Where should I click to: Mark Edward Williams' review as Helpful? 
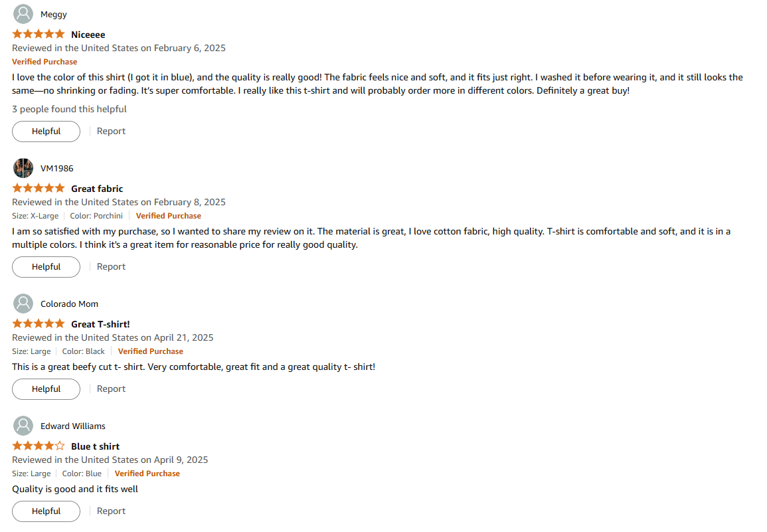[46, 512]
